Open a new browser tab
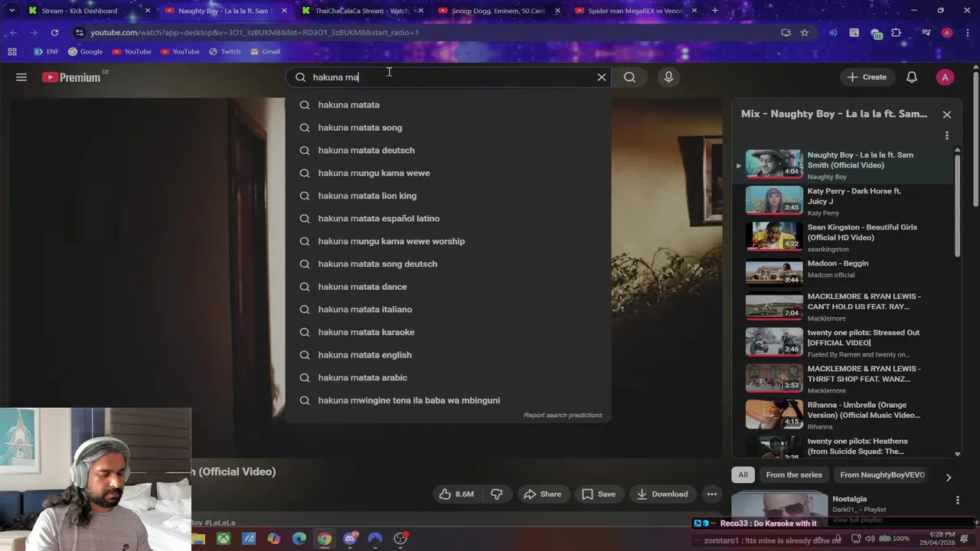 click(715, 11)
